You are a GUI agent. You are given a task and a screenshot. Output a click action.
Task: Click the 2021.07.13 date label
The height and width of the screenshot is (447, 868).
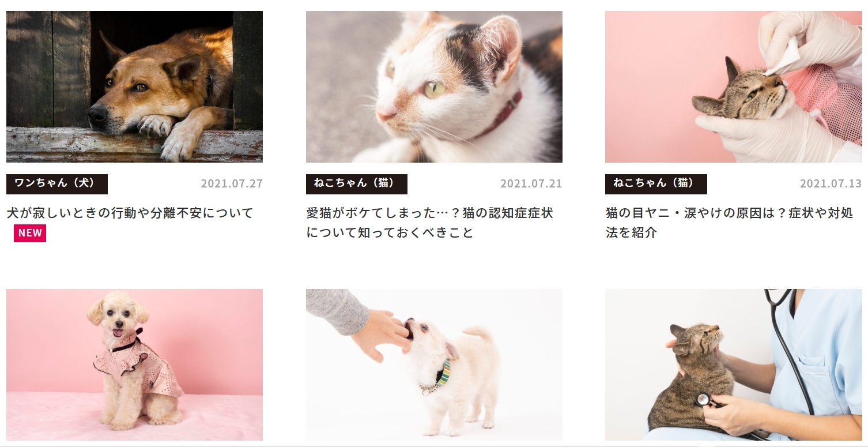point(831,184)
